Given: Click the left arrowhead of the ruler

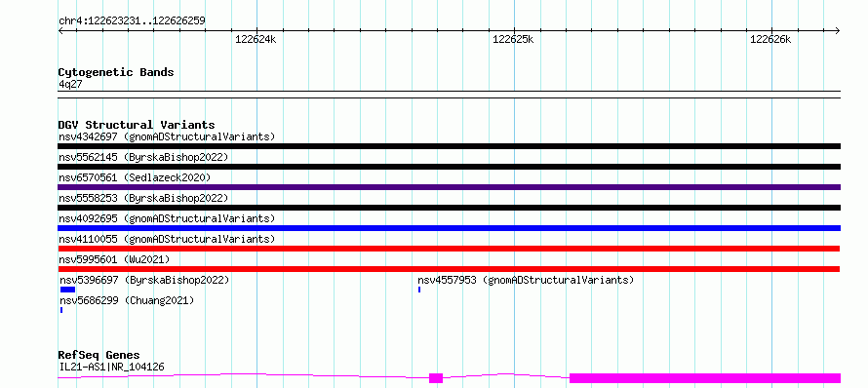Looking at the screenshot, I should pyautogui.click(x=60, y=30).
